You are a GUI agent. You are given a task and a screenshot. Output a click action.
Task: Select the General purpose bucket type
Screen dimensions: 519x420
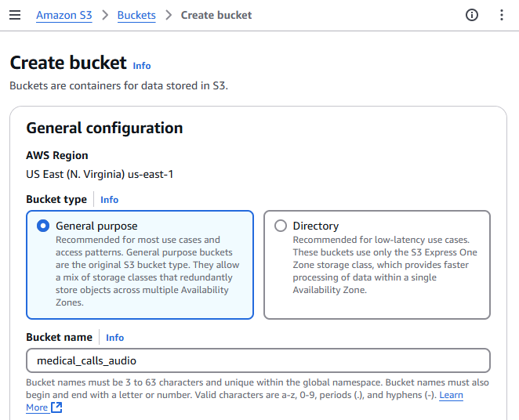click(x=43, y=226)
